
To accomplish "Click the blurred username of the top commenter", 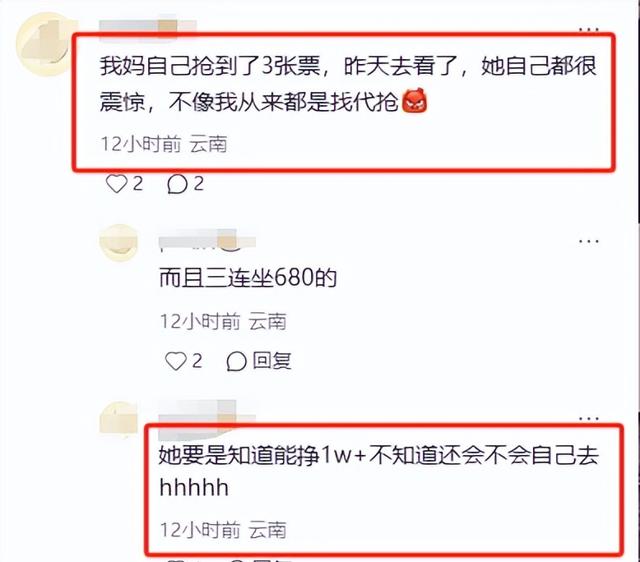I will click(147, 26).
